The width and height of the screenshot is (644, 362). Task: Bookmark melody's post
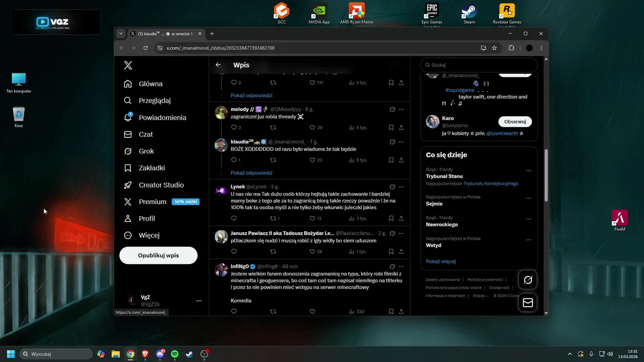tap(391, 128)
